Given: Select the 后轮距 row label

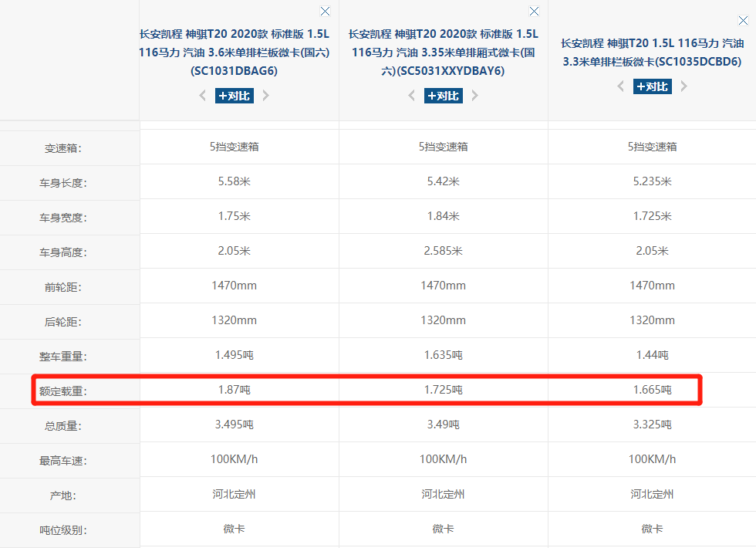Looking at the screenshot, I should (63, 322).
